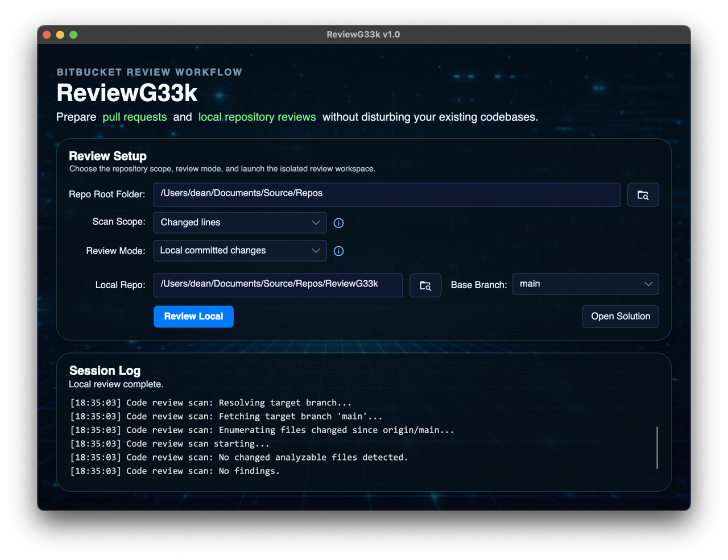Click the Open Solution button
728x560 pixels.
(621, 316)
